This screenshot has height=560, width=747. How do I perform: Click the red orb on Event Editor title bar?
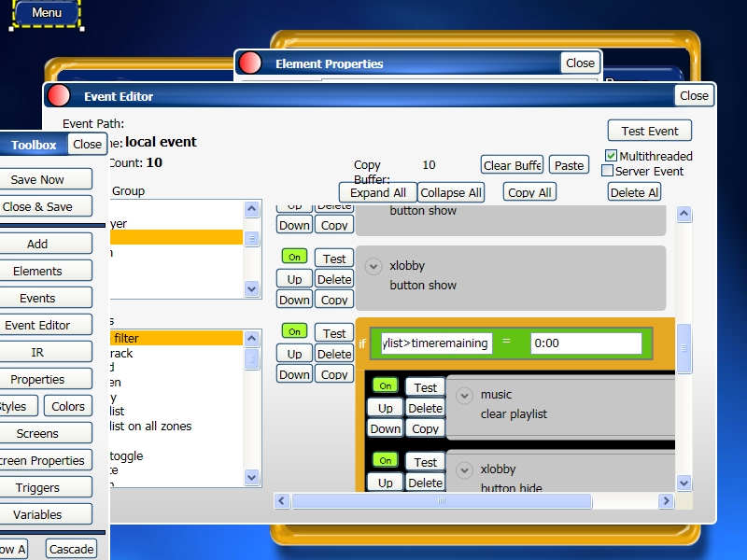pyautogui.click(x=59, y=95)
